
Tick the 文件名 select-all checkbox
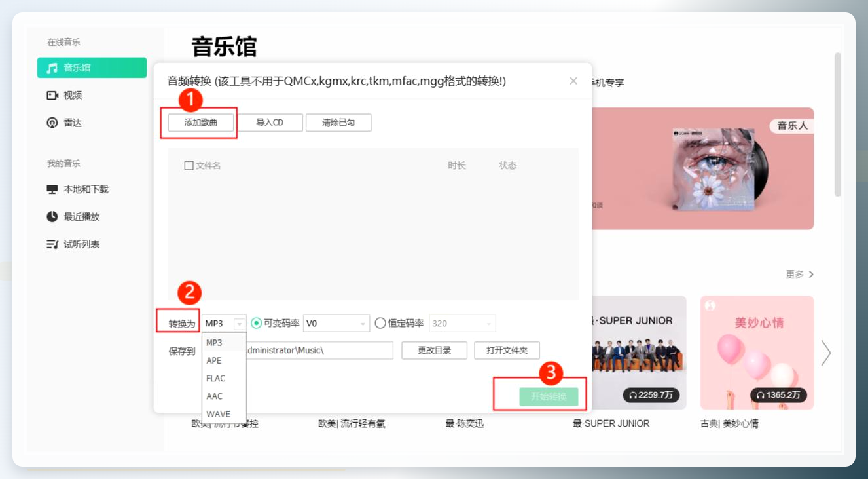(x=189, y=166)
